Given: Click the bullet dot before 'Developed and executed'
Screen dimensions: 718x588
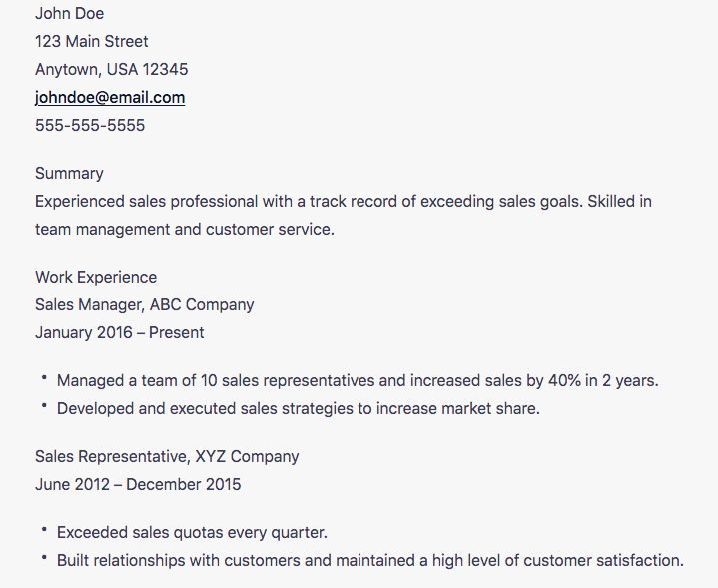Looking at the screenshot, I should (45, 406).
